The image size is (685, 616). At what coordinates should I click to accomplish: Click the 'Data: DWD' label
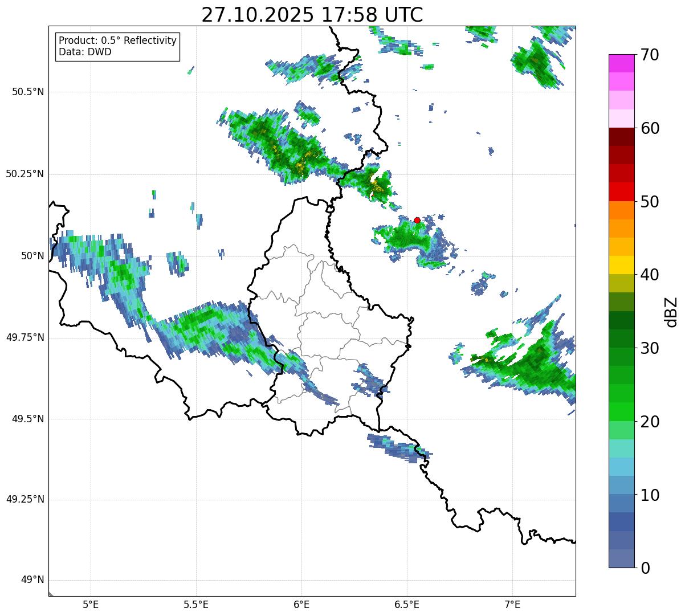click(x=85, y=52)
